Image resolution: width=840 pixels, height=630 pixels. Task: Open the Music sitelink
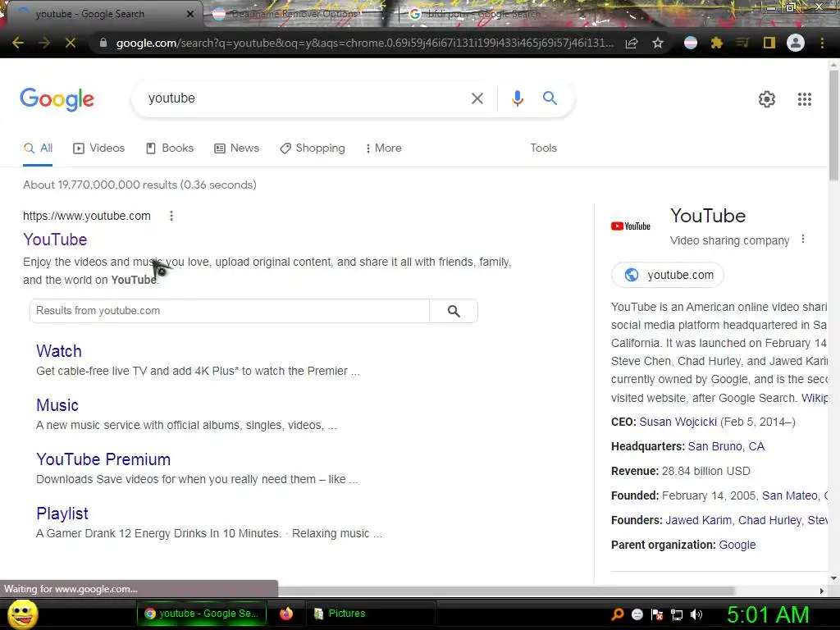pyautogui.click(x=57, y=405)
